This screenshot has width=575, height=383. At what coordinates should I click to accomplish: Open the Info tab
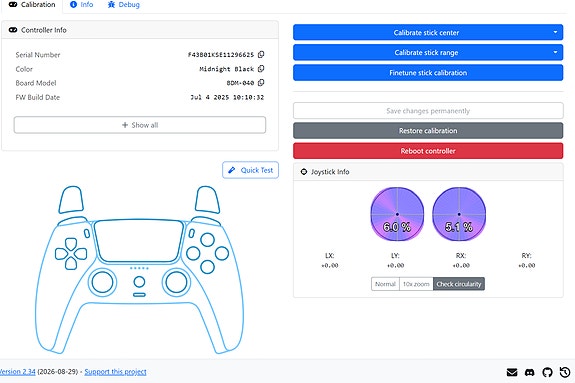pos(81,5)
